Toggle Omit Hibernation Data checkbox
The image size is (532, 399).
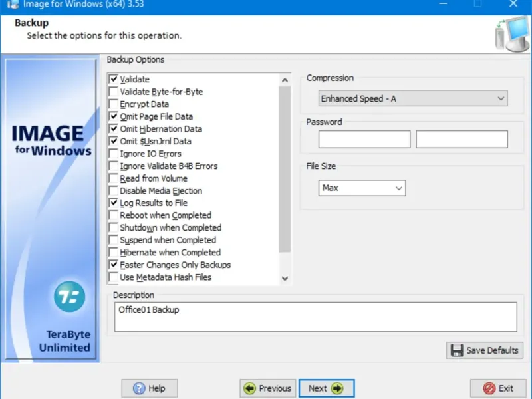click(x=114, y=129)
